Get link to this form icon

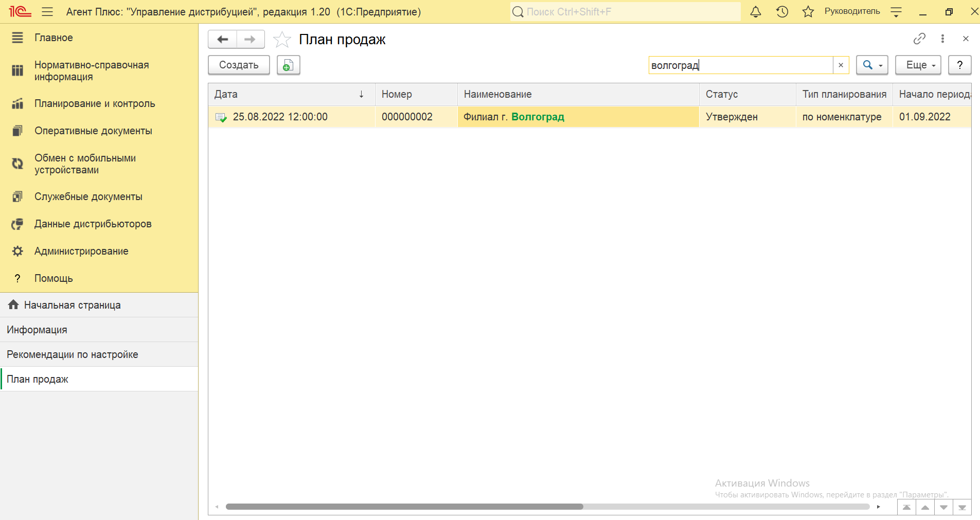[x=919, y=39]
